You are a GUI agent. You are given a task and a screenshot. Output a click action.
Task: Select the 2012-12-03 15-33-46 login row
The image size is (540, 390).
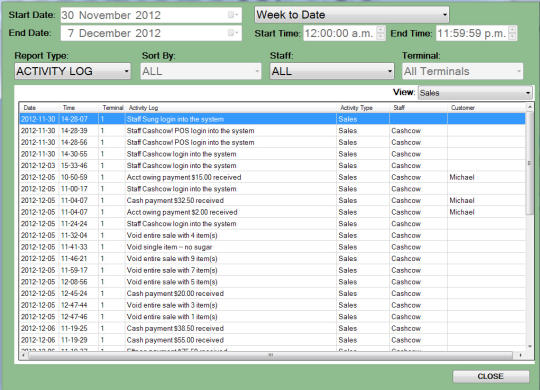click(x=272, y=166)
